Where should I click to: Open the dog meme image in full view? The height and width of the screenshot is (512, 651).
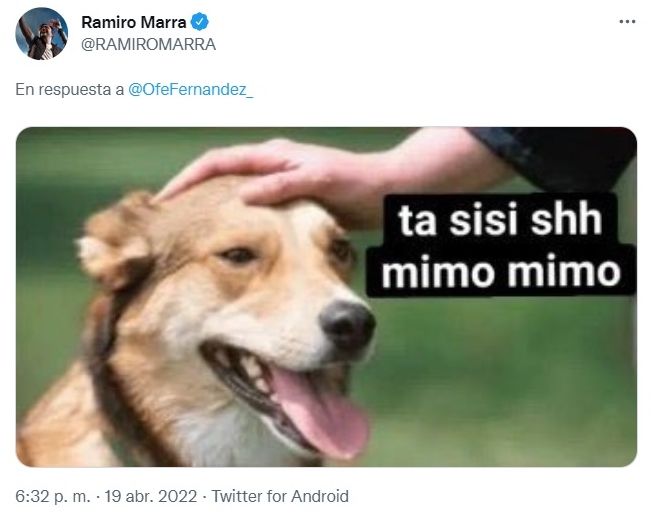click(x=326, y=297)
